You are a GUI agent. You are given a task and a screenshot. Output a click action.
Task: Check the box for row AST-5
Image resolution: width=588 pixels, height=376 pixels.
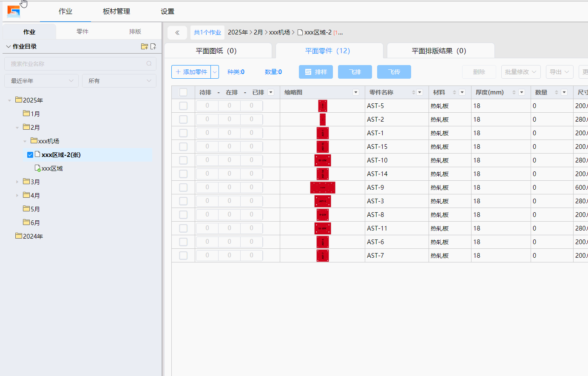click(x=183, y=106)
